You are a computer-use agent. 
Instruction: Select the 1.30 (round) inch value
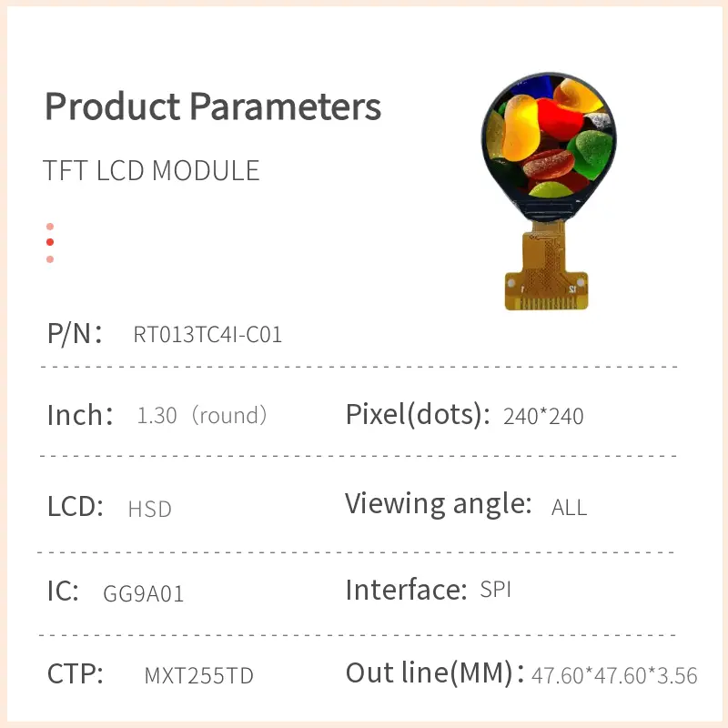pyautogui.click(x=202, y=416)
